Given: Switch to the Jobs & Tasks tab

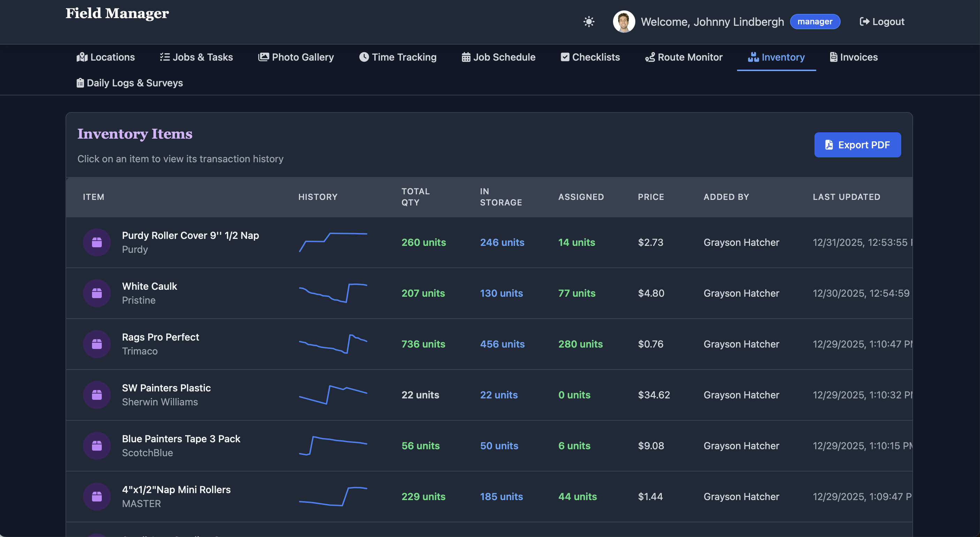Looking at the screenshot, I should coord(196,57).
